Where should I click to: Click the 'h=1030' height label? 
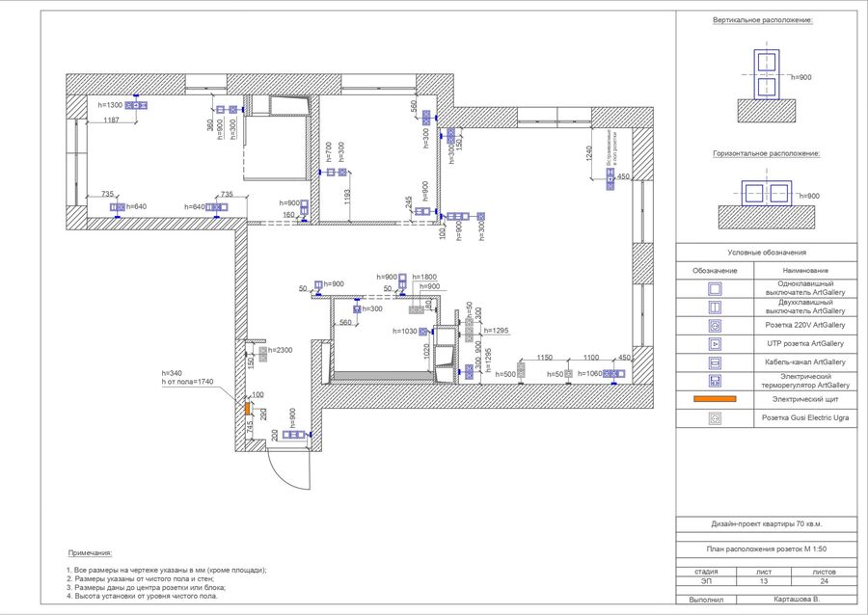[405, 332]
